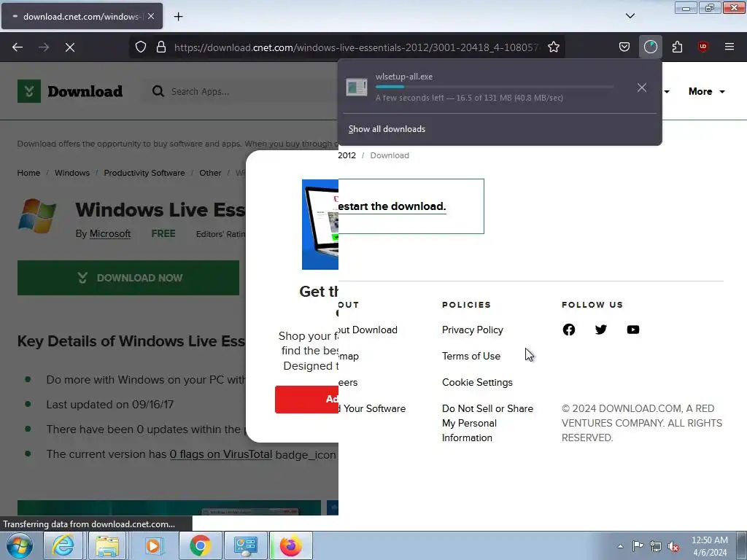This screenshot has height=560, width=747.
Task: Open Windows Explorer folder taskbar icon
Action: [108, 545]
